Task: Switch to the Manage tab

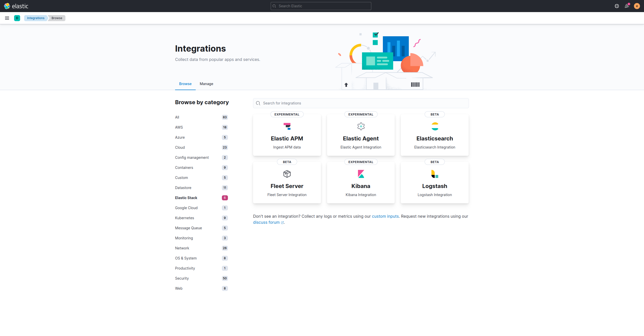Action: [x=206, y=84]
